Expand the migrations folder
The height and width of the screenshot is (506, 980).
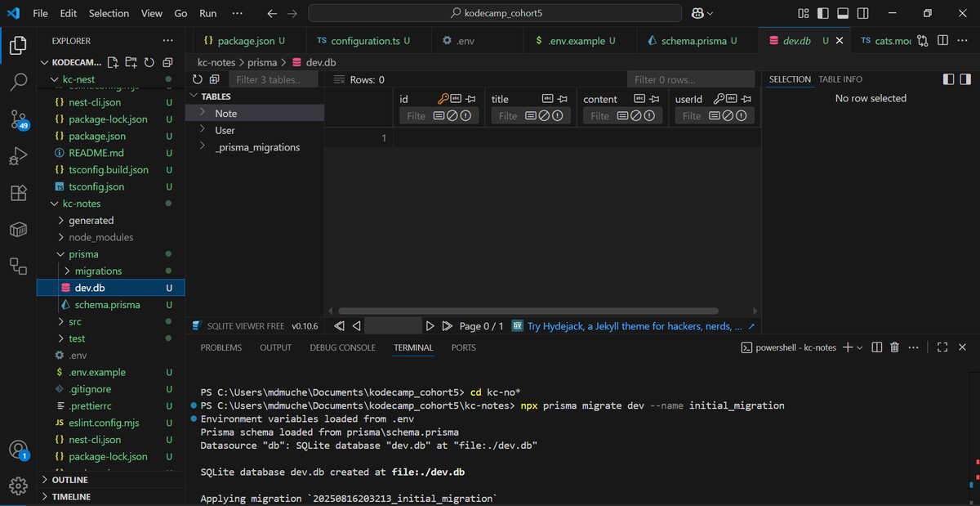click(x=68, y=271)
